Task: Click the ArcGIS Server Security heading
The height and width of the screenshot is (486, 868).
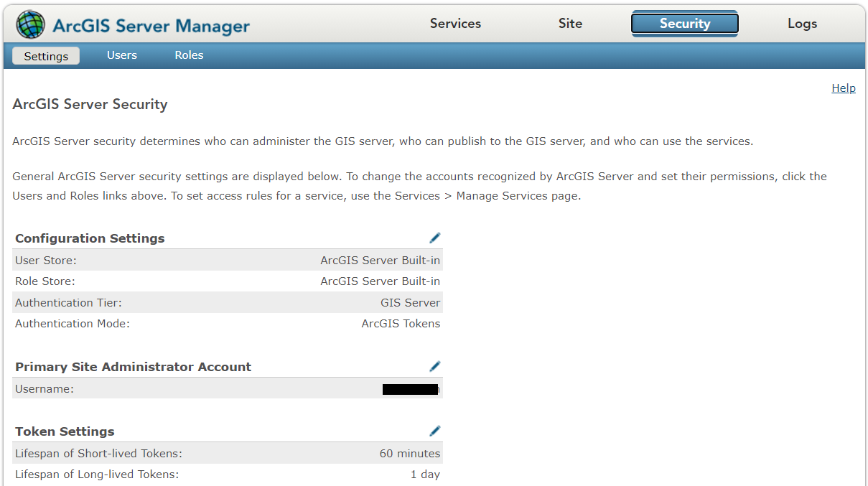Action: pyautogui.click(x=90, y=104)
